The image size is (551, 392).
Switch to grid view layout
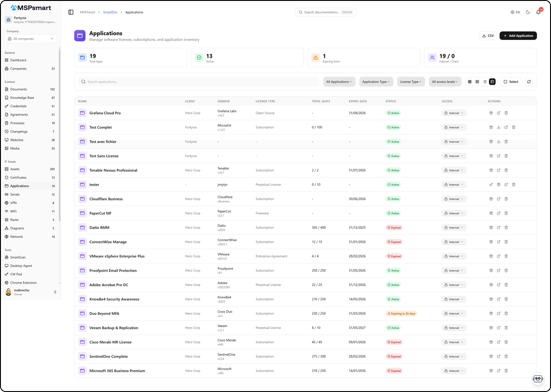470,81
